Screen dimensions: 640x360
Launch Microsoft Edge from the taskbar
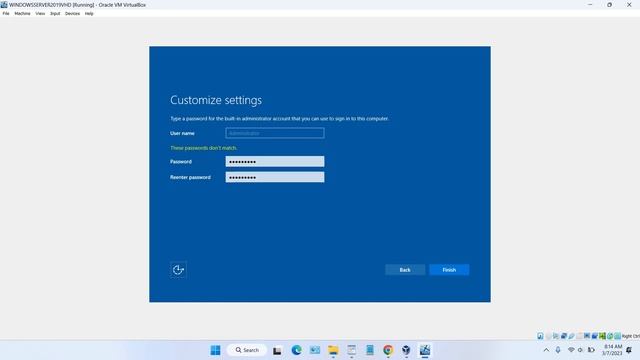pyautogui.click(x=296, y=350)
